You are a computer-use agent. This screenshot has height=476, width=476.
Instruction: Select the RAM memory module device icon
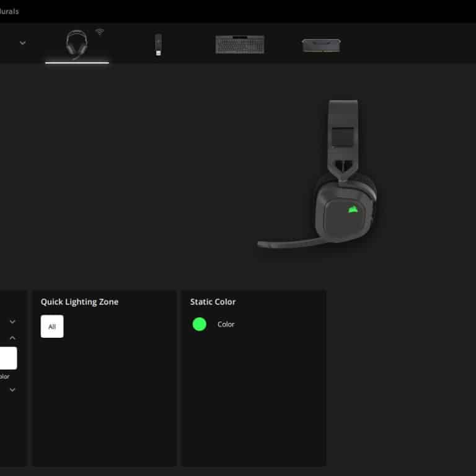click(320, 45)
